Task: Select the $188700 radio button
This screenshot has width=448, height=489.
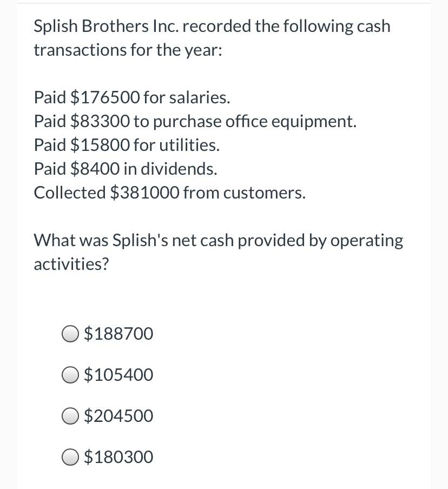Action: click(x=70, y=334)
